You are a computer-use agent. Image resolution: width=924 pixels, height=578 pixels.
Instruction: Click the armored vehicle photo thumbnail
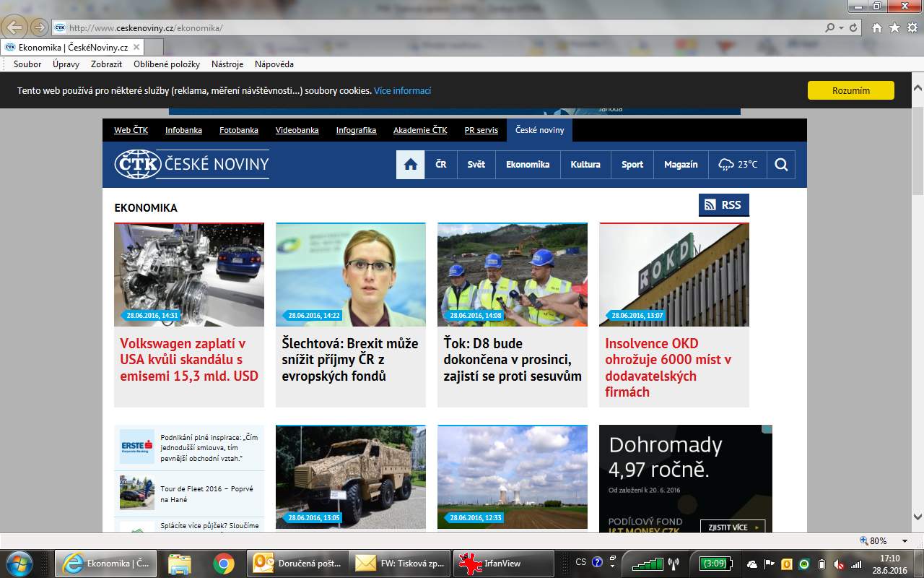(351, 477)
